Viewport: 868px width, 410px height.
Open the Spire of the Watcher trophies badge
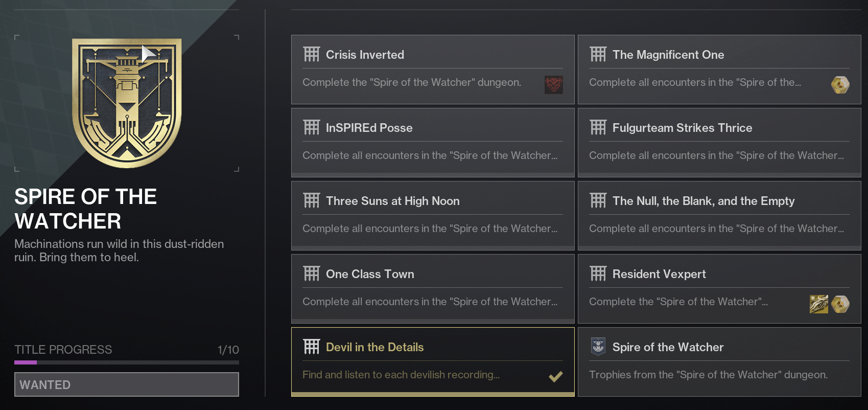coord(719,361)
